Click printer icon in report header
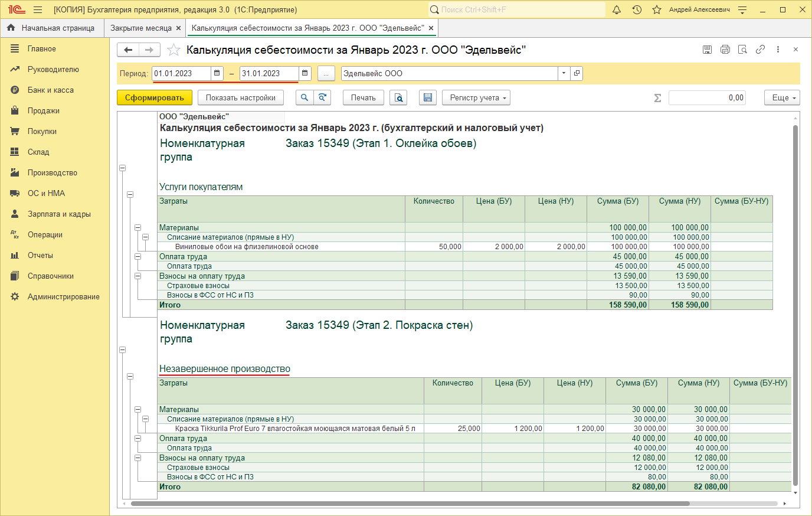 click(x=725, y=50)
